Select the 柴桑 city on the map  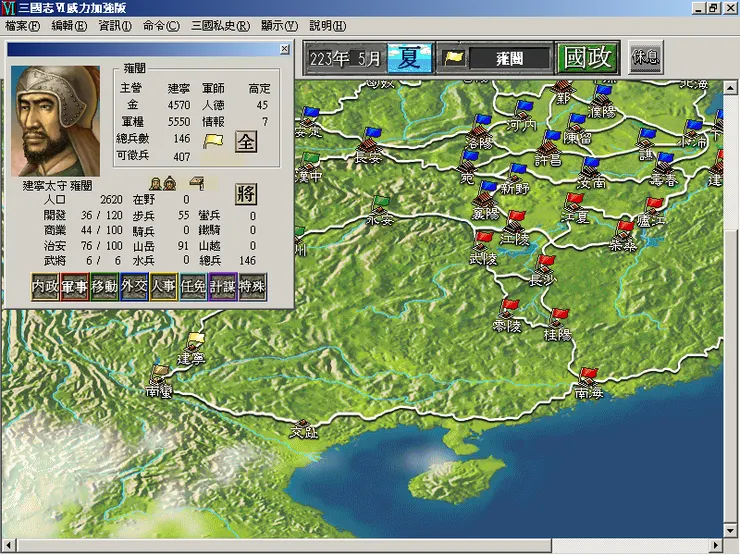tap(623, 236)
